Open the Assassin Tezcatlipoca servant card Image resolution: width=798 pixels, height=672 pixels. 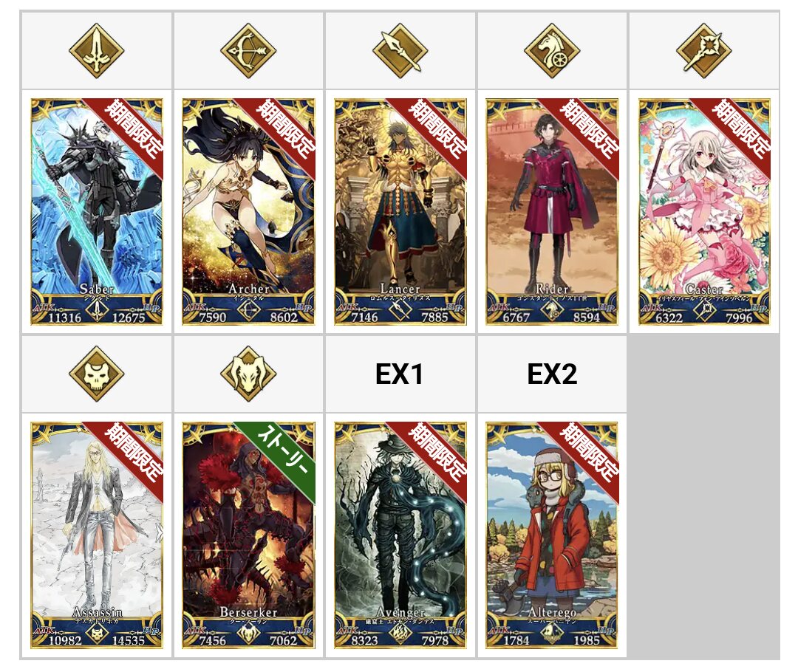click(x=97, y=535)
